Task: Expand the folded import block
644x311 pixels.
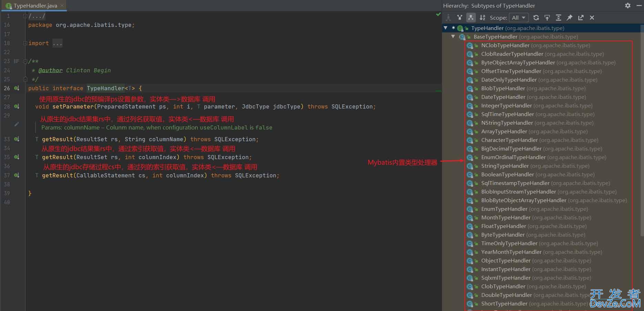Action: (25, 43)
